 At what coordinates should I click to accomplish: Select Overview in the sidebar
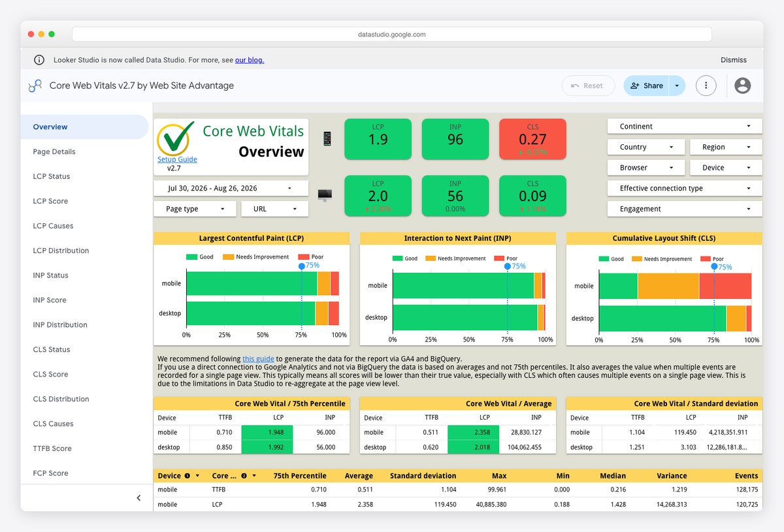click(85, 127)
